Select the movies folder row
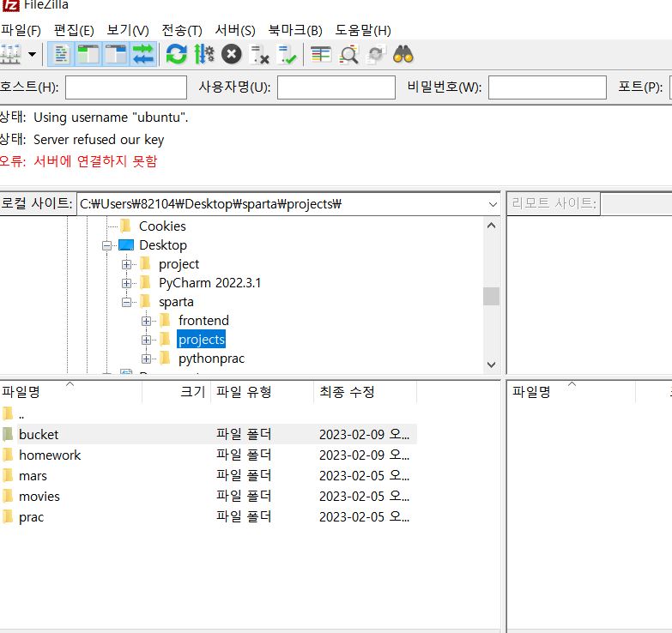Viewport: 672px width, 633px height. pyautogui.click(x=209, y=496)
